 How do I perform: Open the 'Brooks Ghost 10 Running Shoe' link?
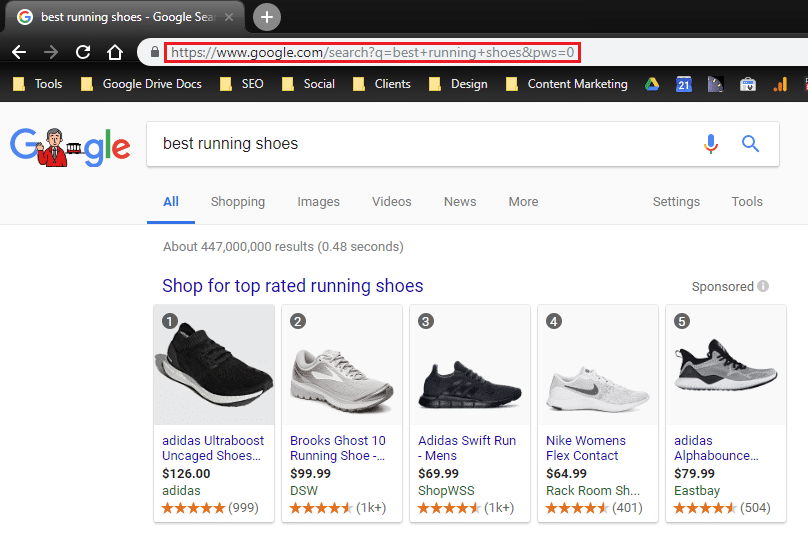tap(338, 448)
